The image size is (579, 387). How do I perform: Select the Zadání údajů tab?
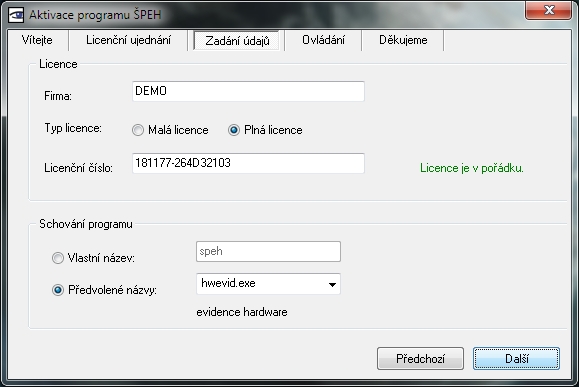pyautogui.click(x=237, y=41)
